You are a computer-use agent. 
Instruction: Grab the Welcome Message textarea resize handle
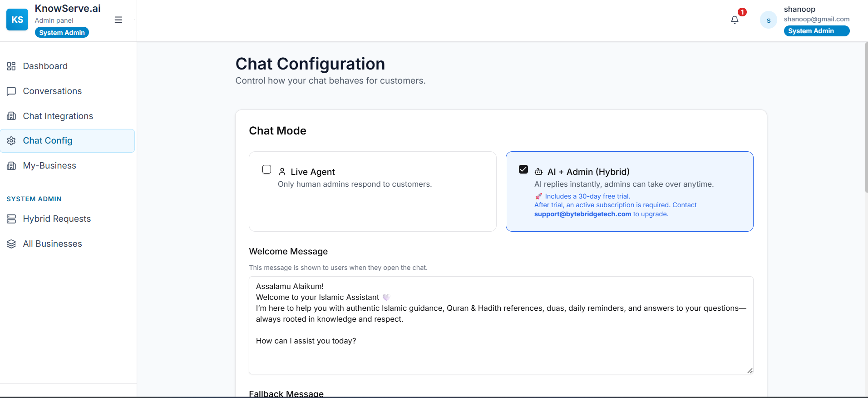(x=750, y=371)
